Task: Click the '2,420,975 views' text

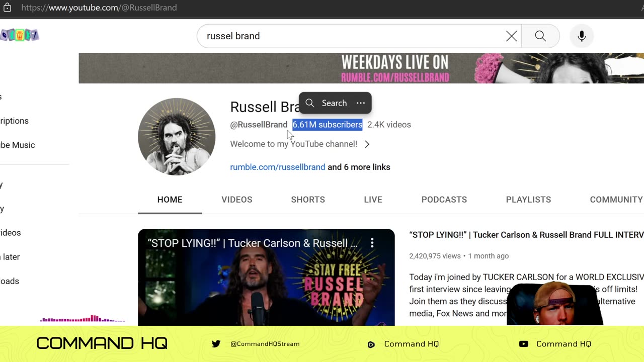Action: pyautogui.click(x=435, y=256)
